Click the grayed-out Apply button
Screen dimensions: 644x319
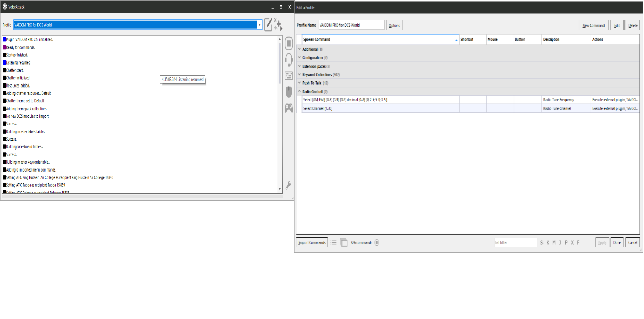(602, 243)
